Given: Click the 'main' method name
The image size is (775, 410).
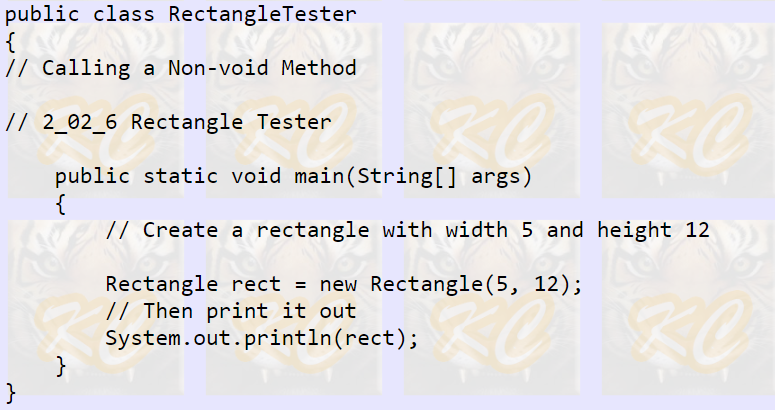Looking at the screenshot, I should (319, 176).
